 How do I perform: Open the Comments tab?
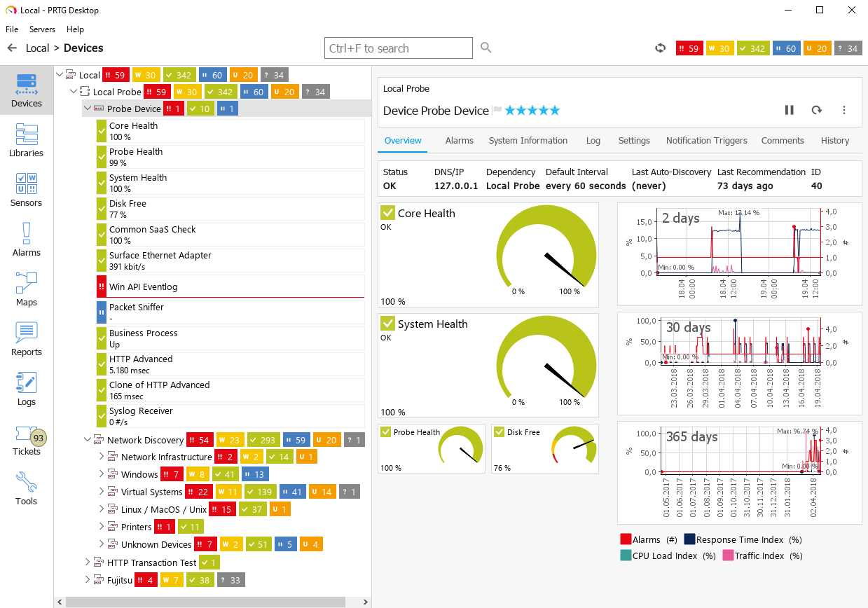tap(783, 140)
